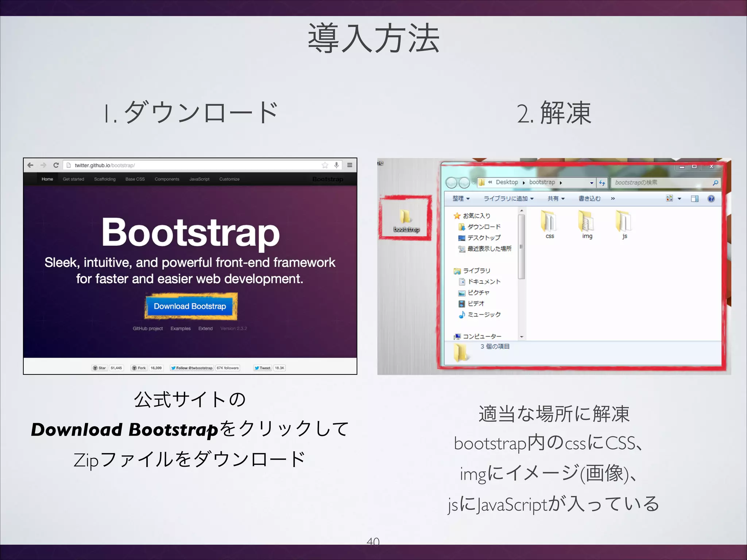Click Follow @twbootstrap button
This screenshot has width=747, height=560.
click(x=192, y=368)
